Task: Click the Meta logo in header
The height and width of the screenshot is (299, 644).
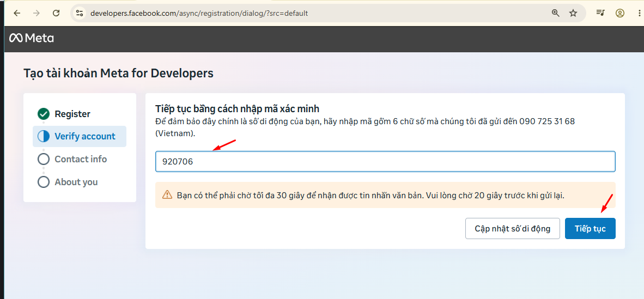Action: [x=32, y=38]
